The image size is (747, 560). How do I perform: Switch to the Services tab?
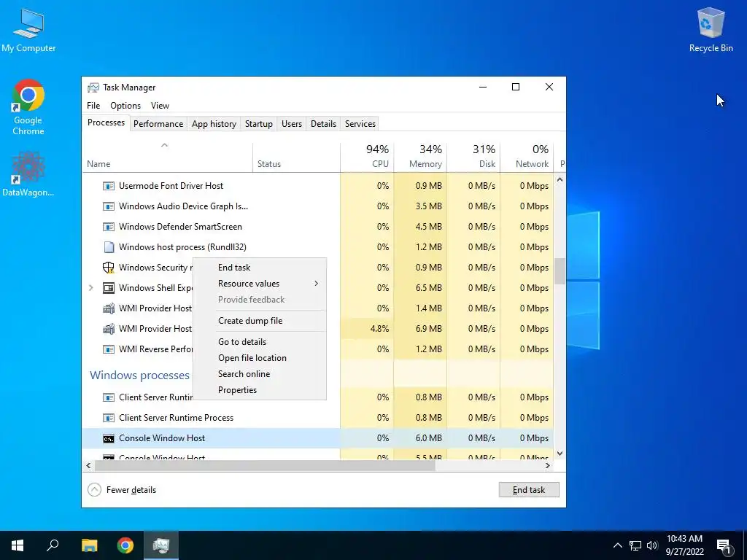[x=360, y=124]
